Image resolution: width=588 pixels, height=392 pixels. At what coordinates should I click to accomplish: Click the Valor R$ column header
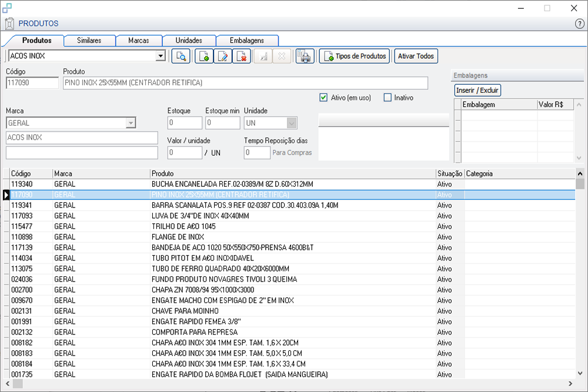[x=556, y=105]
